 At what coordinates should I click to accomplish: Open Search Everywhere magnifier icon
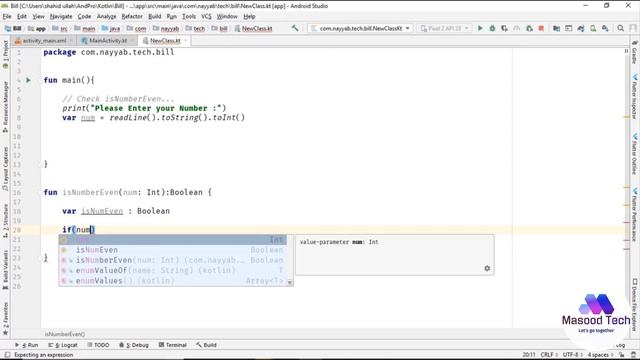click(620, 28)
